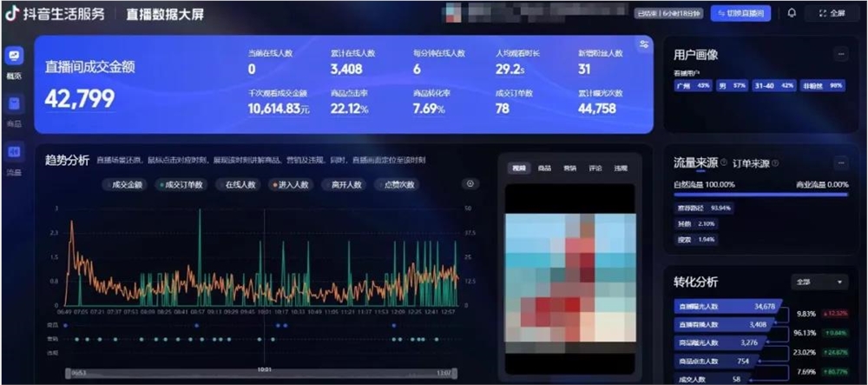This screenshot has width=868, height=385.
Task: Switch to the 评论 tab
Action: (x=595, y=169)
